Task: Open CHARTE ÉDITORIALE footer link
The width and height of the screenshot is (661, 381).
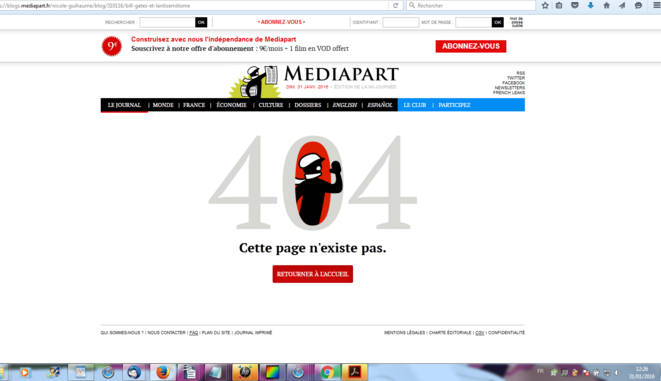Action: click(x=450, y=333)
